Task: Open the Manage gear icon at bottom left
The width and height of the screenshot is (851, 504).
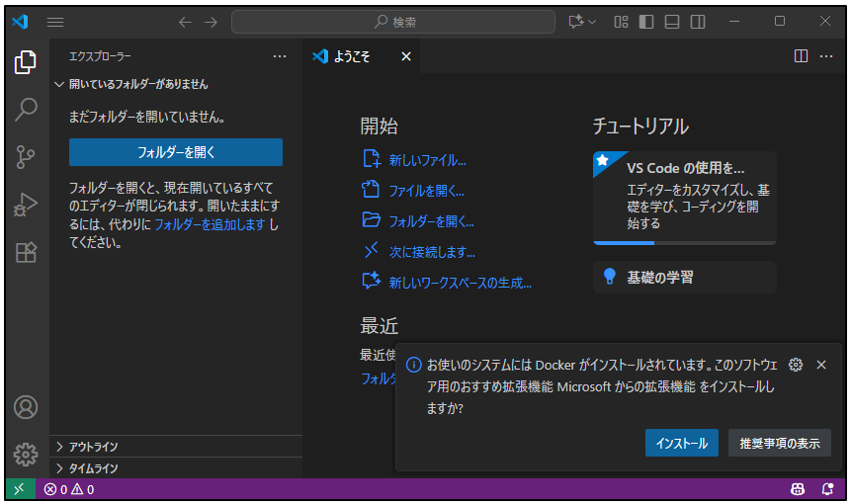Action: [x=26, y=454]
